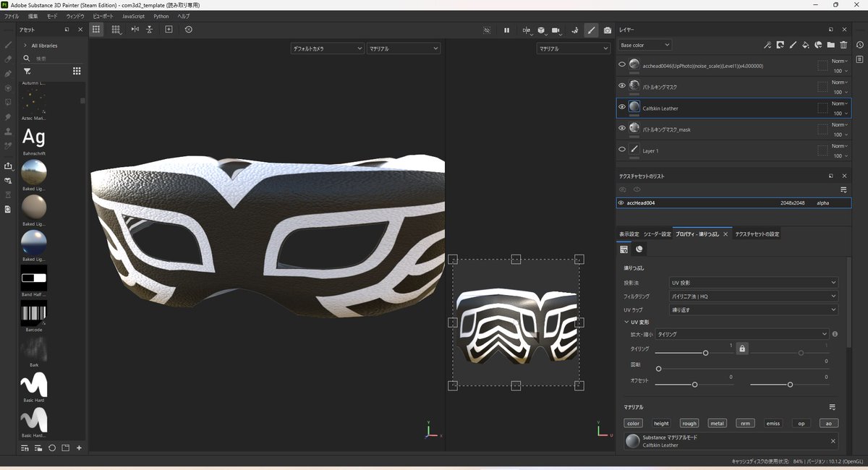Open the ウィンドウ menu

point(75,16)
